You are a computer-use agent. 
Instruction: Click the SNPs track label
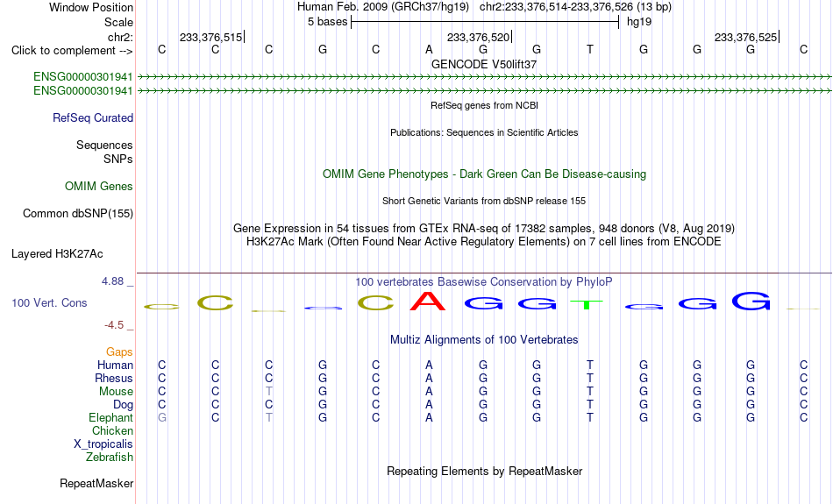click(x=118, y=159)
